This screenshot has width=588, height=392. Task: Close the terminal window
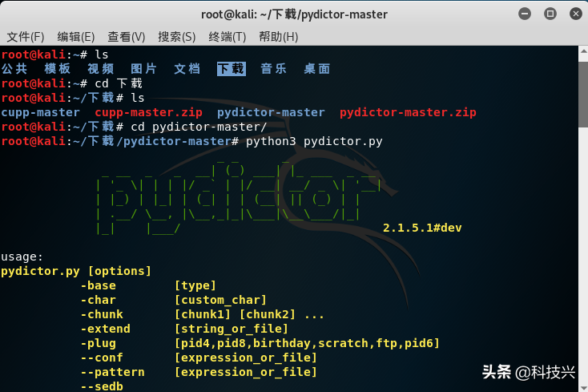tap(576, 14)
